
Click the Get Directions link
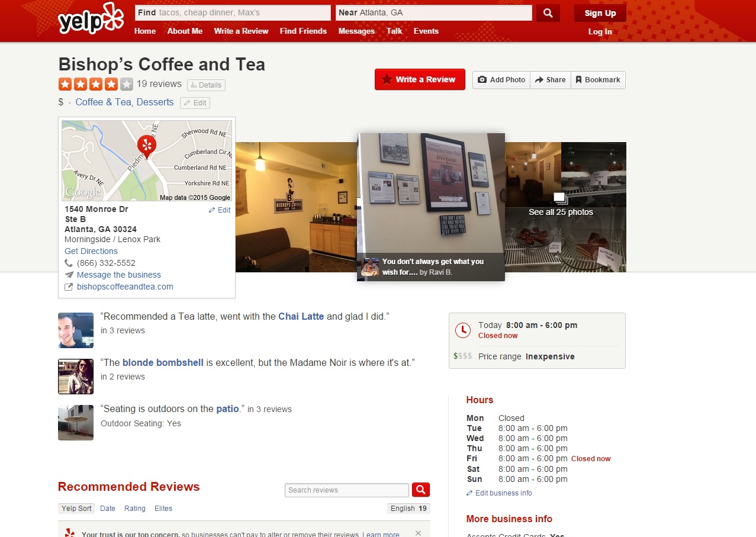click(91, 251)
